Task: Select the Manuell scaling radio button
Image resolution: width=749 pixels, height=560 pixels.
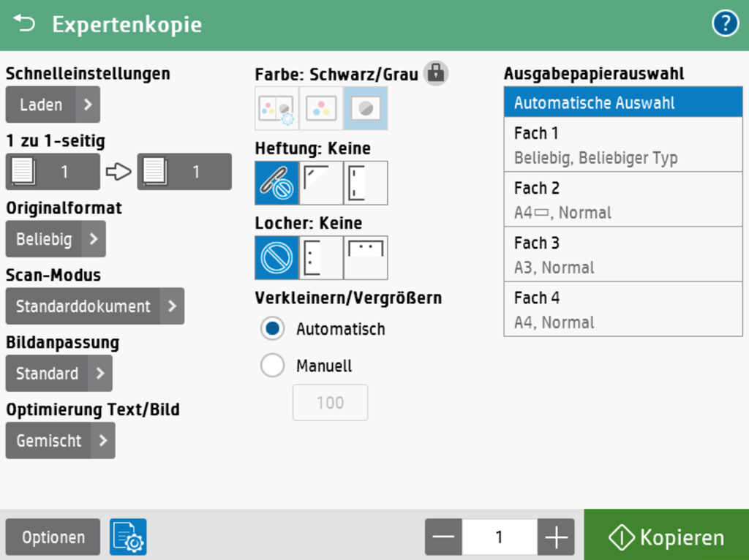Action: 273,366
